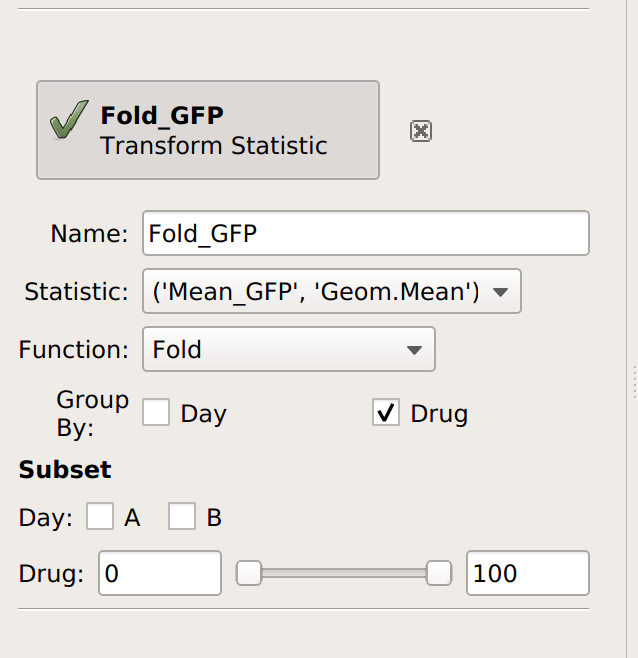
Task: Click the Drug maximum value field
Action: coord(528,573)
